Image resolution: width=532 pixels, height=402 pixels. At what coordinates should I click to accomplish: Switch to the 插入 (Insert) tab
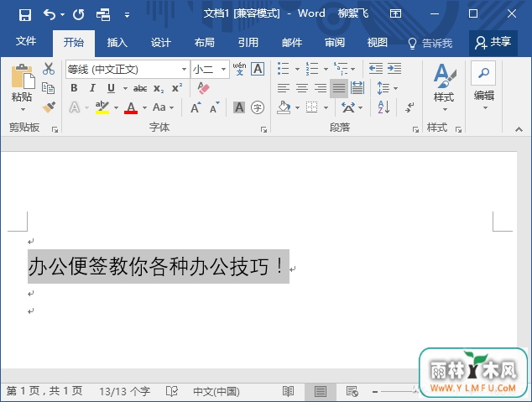tap(117, 43)
